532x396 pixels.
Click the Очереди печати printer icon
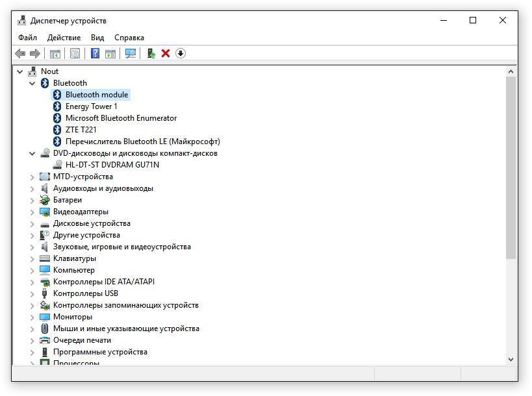coord(45,340)
